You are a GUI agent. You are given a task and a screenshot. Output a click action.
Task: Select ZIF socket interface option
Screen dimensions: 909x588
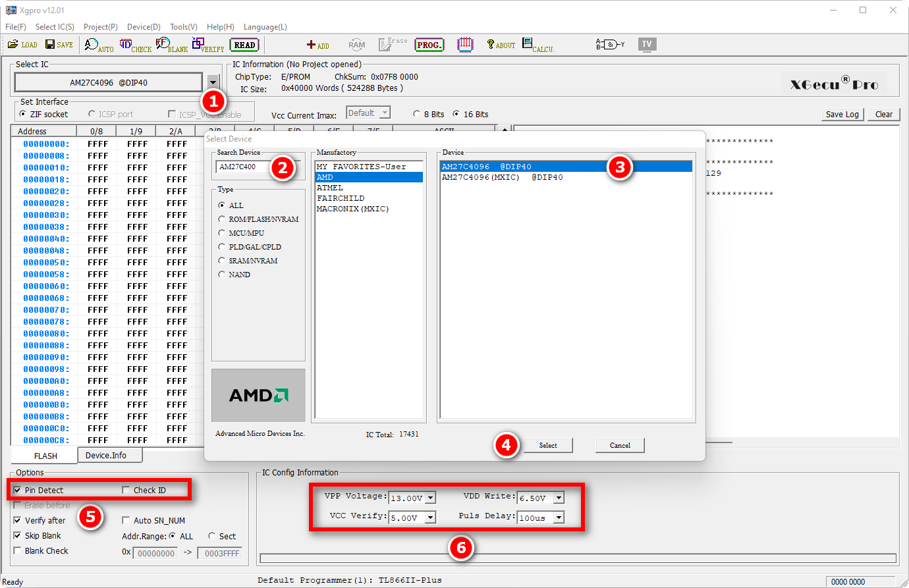point(43,114)
